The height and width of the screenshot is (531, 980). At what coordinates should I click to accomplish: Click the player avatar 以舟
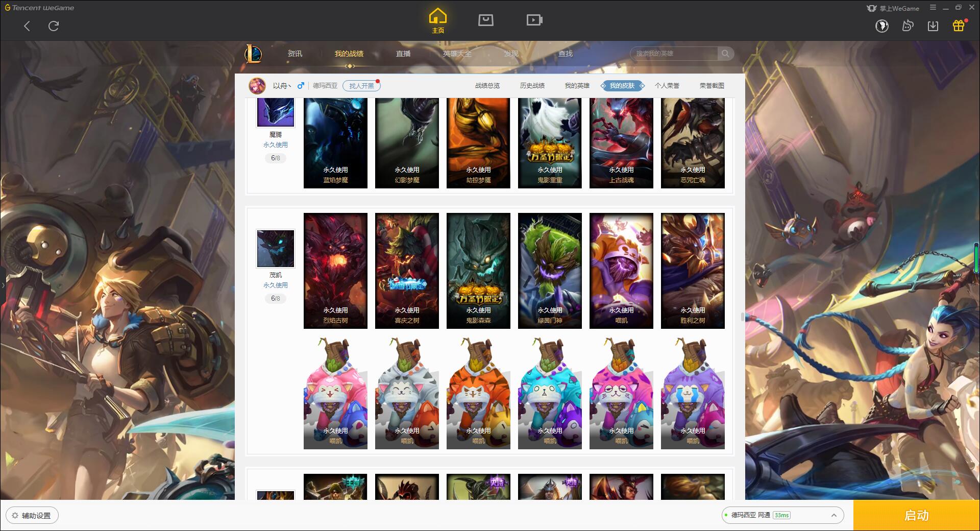(257, 86)
